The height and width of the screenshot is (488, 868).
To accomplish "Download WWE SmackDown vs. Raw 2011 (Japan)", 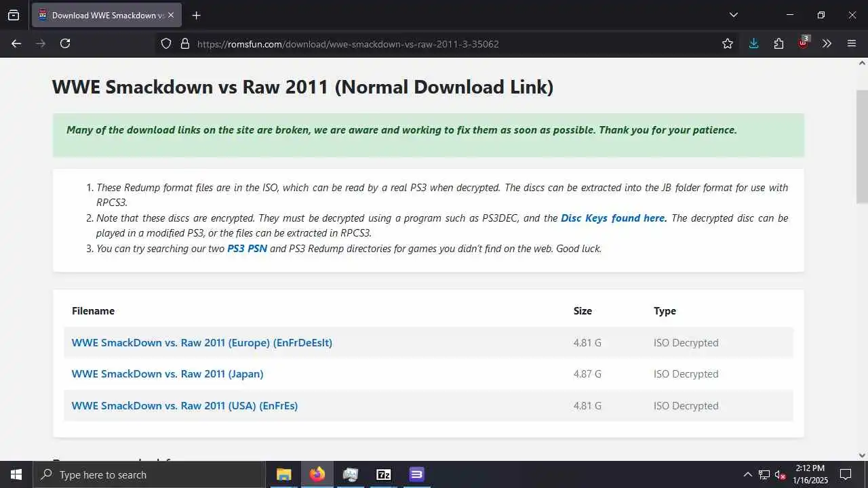I will [x=167, y=374].
